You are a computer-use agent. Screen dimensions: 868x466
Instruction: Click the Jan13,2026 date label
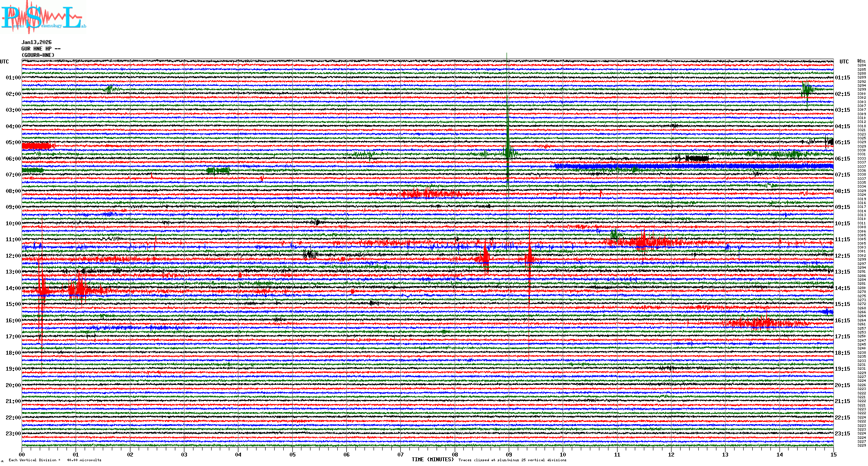[36, 42]
